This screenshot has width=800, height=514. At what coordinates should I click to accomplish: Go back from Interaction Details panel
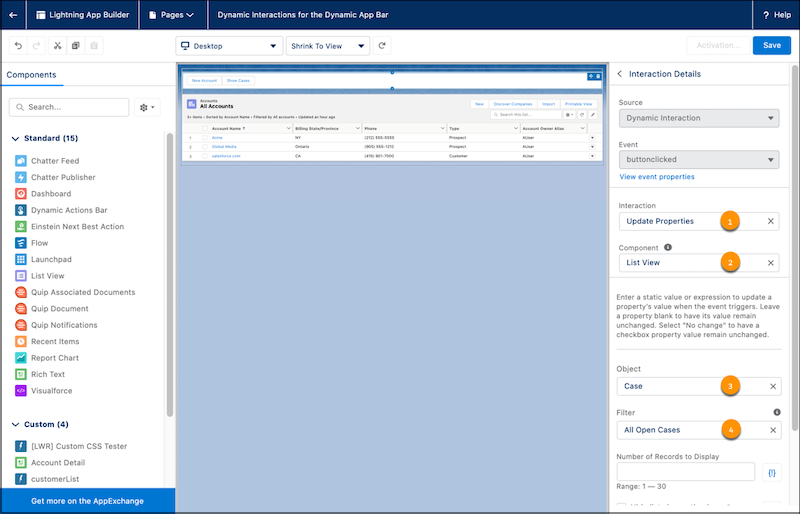[620, 74]
